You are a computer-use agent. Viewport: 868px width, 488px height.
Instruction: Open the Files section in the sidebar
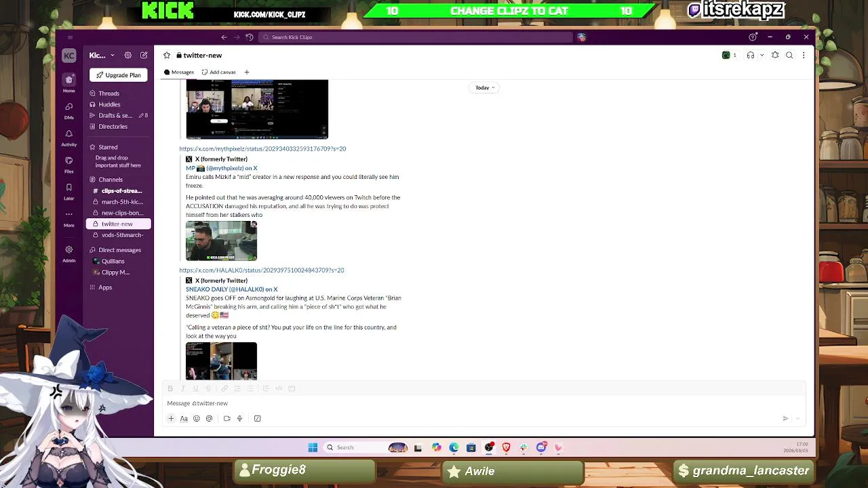pyautogui.click(x=68, y=164)
